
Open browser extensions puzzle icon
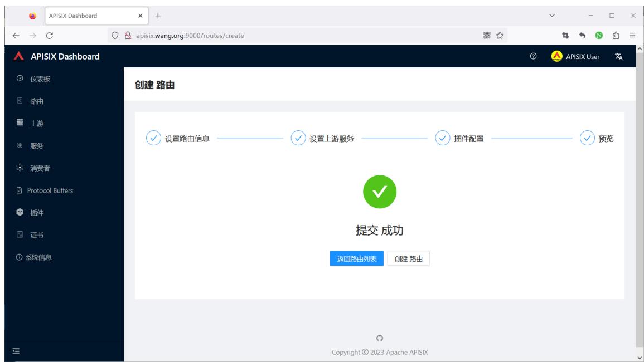tap(616, 35)
